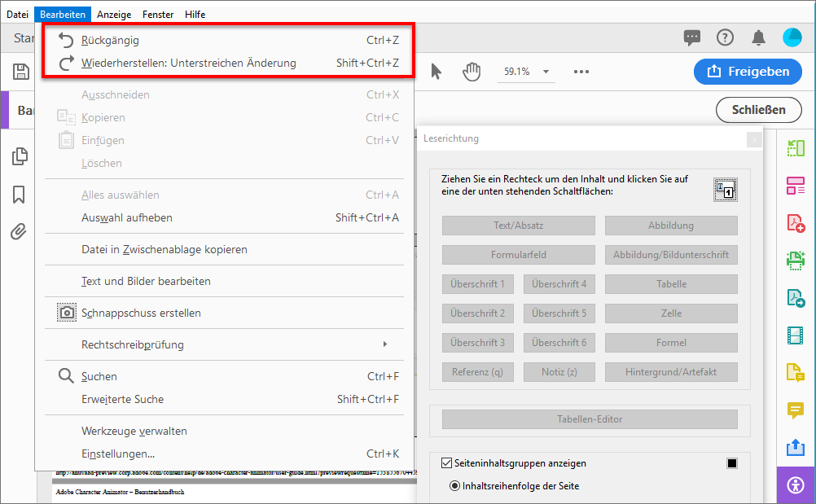Toggle Seiteninhaltsgruppen anzeigen checkbox
The width and height of the screenshot is (816, 504).
446,463
